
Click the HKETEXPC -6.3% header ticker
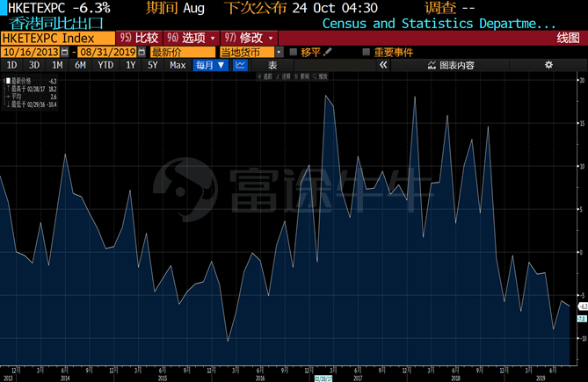[x=59, y=8]
